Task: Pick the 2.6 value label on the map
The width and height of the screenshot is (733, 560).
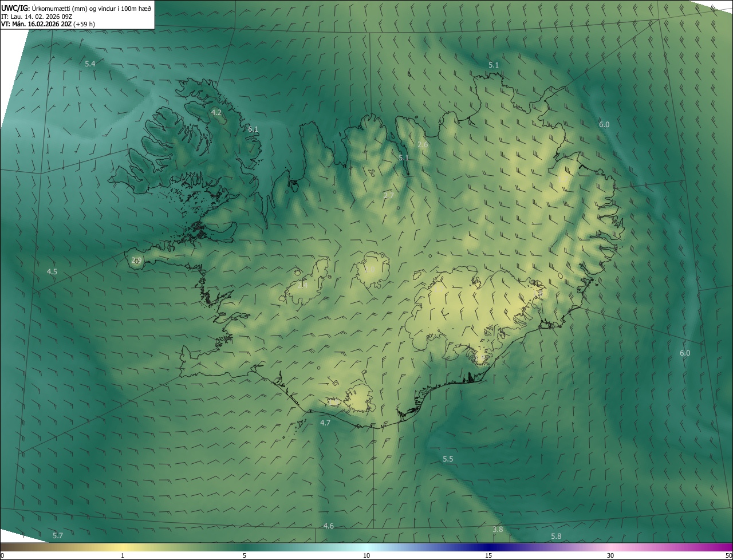Action: click(423, 144)
